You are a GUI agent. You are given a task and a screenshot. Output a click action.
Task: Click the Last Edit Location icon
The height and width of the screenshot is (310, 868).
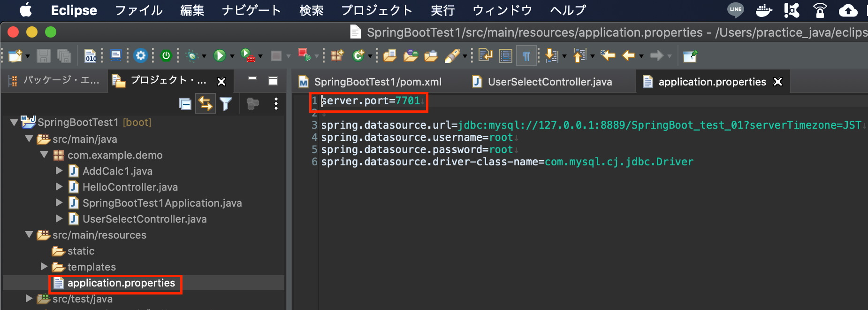[x=608, y=56]
